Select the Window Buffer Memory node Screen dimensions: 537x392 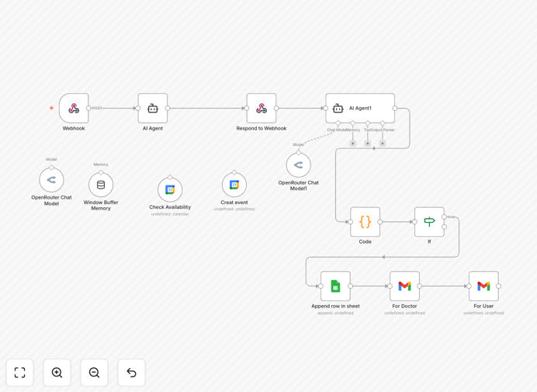pyautogui.click(x=101, y=185)
